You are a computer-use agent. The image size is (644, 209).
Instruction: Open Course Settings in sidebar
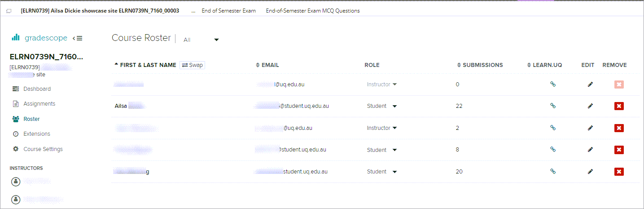coord(43,149)
